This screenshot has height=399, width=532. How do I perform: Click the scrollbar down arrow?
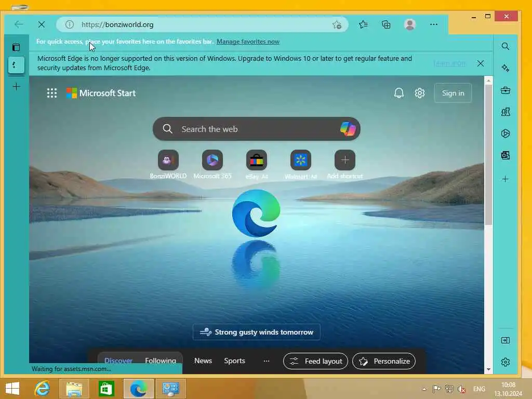click(488, 369)
